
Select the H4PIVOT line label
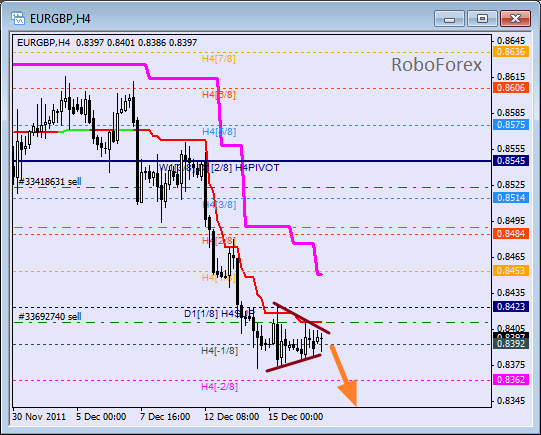257,168
